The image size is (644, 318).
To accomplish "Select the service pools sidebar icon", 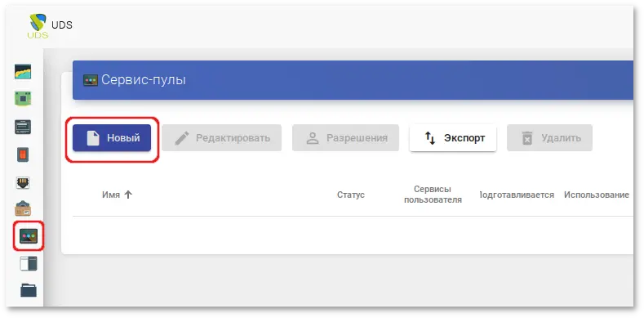I will click(29, 236).
